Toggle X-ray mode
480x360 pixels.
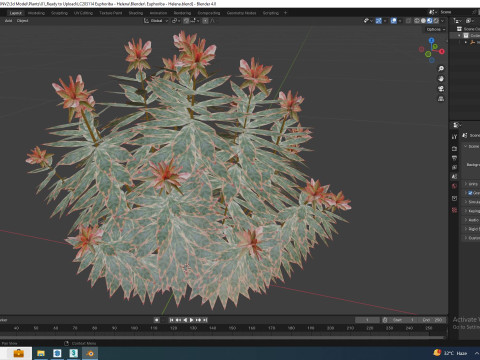coord(408,21)
